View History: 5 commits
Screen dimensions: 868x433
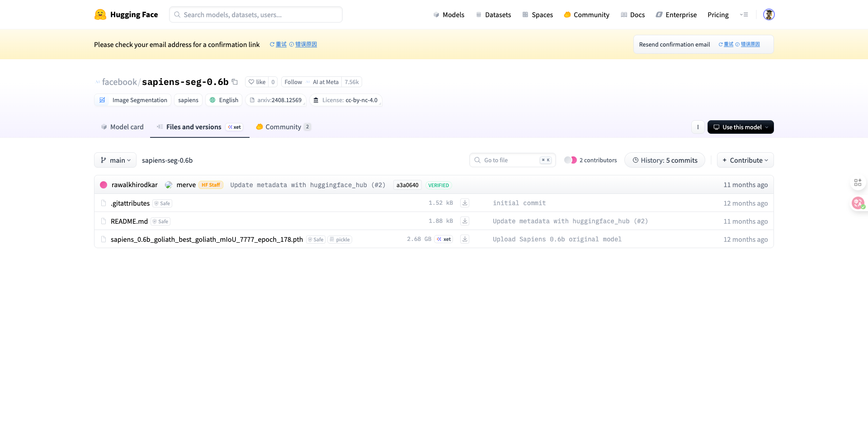[x=665, y=160]
